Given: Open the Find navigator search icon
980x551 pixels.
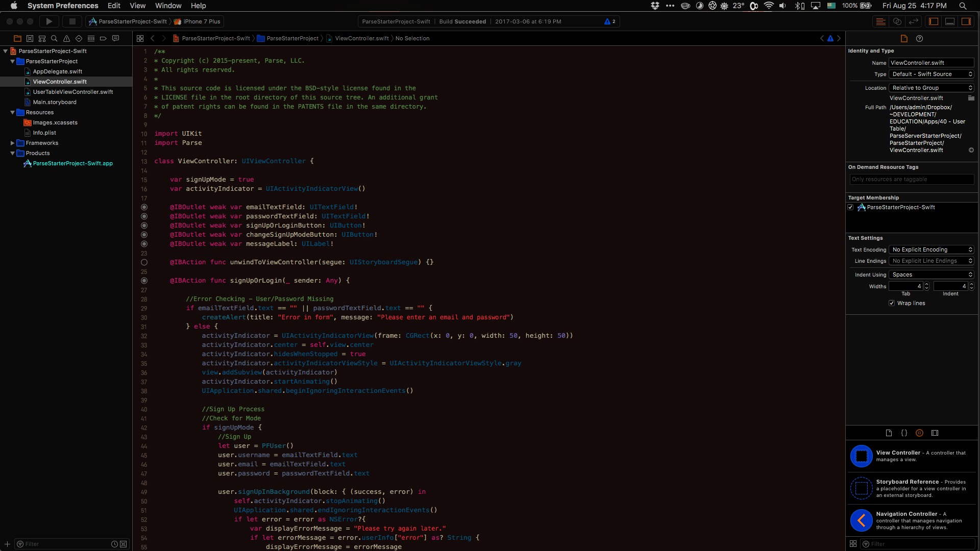Looking at the screenshot, I should click(x=54, y=38).
